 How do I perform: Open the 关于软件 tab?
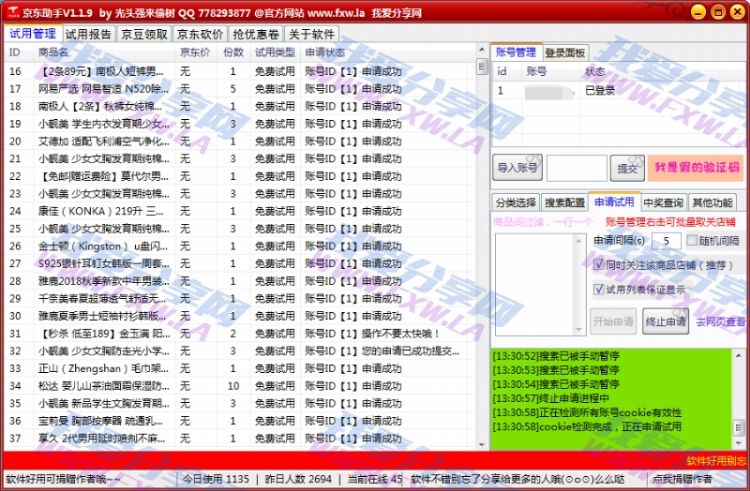[x=311, y=34]
